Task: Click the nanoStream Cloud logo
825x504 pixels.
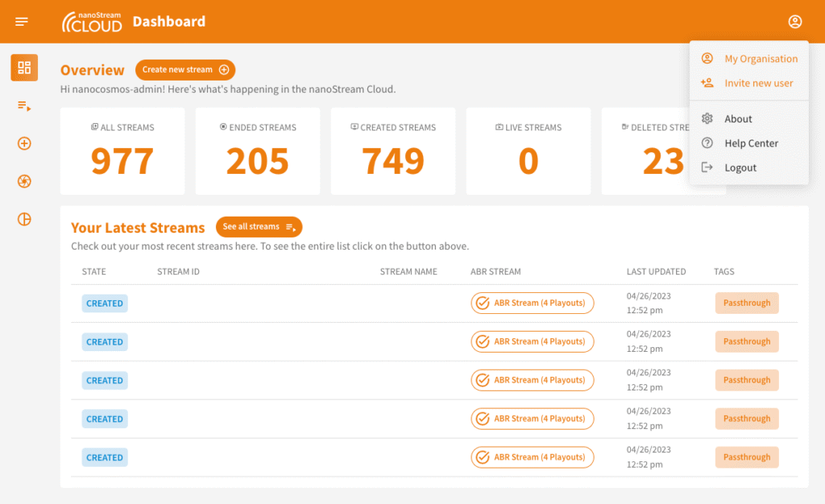Action: pos(92,22)
